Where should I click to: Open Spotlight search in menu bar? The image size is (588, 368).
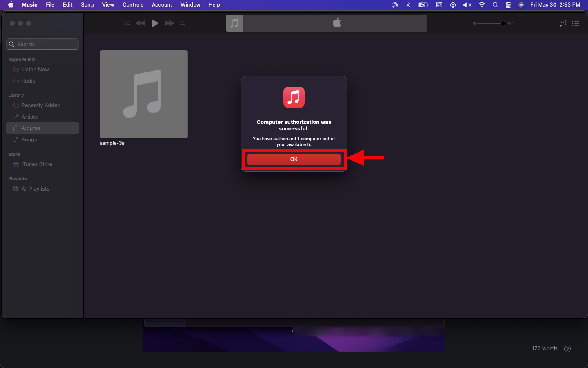click(x=495, y=5)
